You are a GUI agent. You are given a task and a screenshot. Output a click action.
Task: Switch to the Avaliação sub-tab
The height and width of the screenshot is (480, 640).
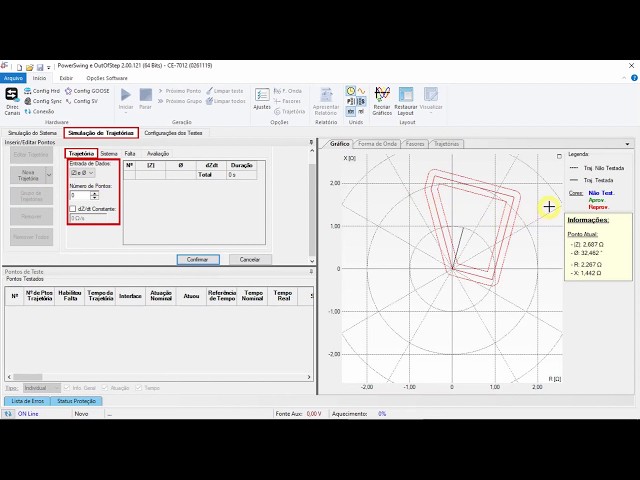(x=158, y=154)
